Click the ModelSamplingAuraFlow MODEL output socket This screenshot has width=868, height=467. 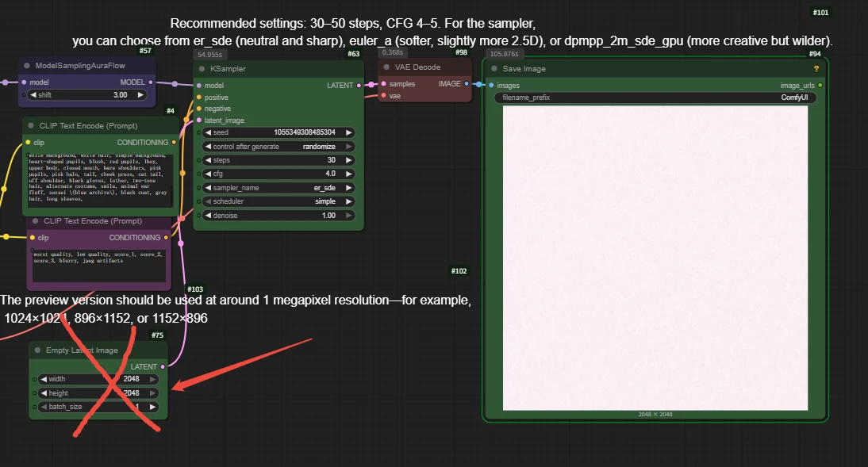(x=152, y=82)
